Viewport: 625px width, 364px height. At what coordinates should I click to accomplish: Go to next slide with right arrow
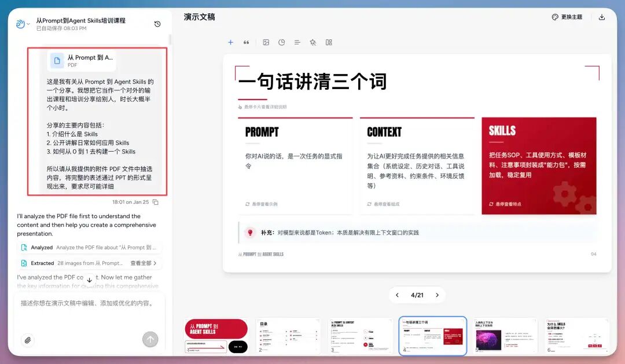437,295
